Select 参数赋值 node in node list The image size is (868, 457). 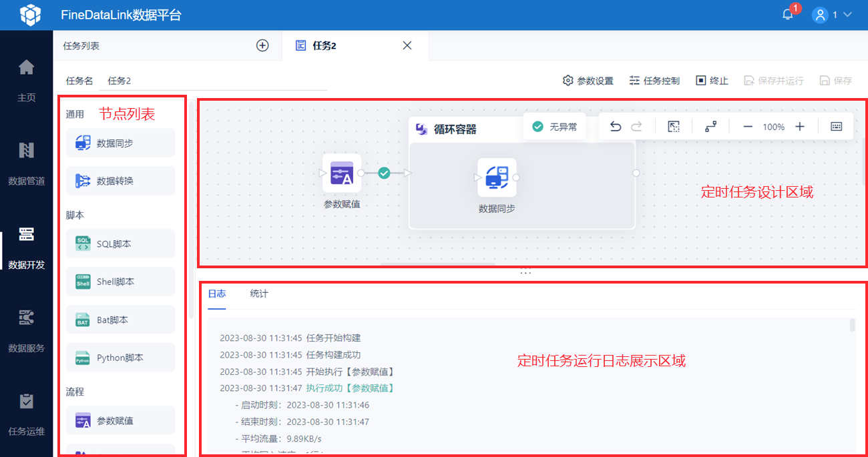[x=120, y=420]
